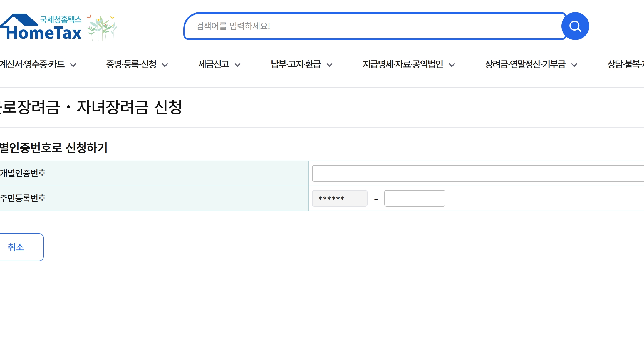Expand chevron next to 계산서·영수증·카드

click(73, 65)
